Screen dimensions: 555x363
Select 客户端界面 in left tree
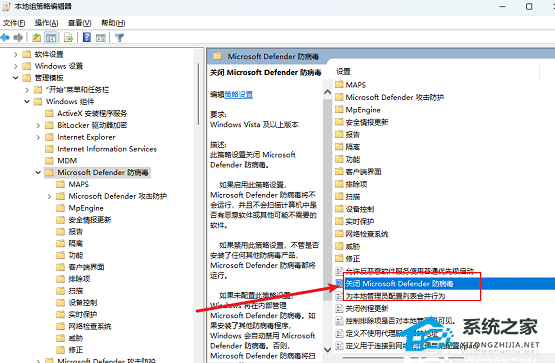[x=86, y=267]
